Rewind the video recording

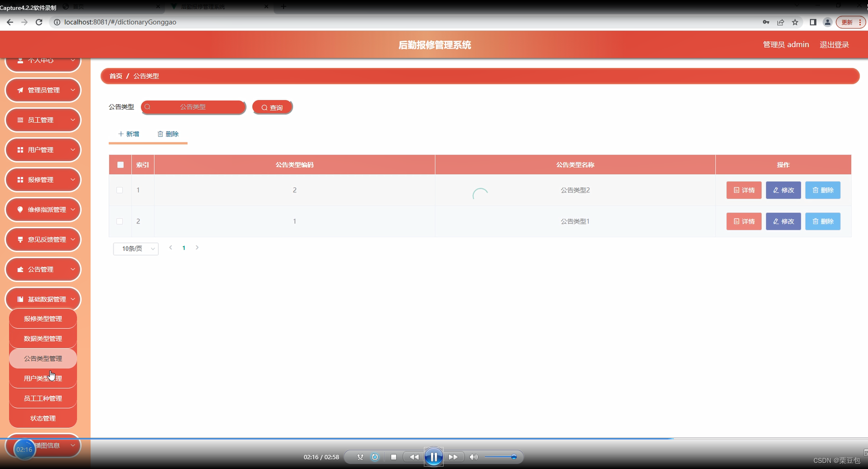click(x=414, y=457)
